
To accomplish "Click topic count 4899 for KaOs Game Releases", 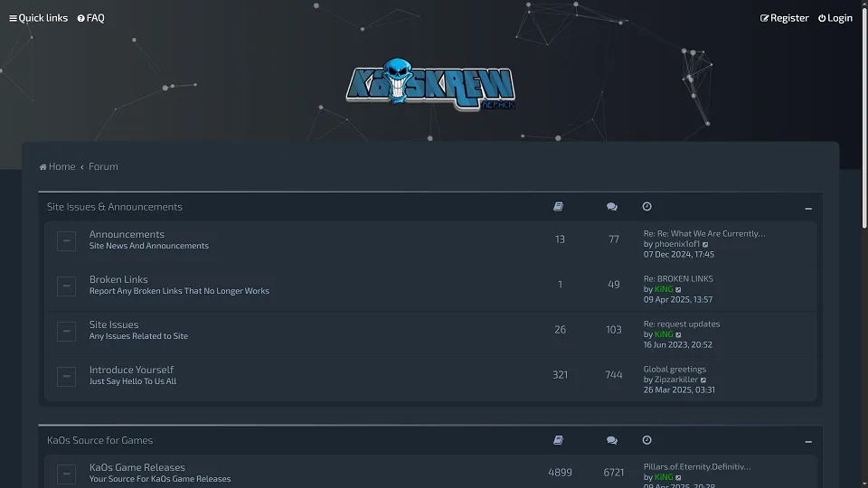I will coord(560,473).
